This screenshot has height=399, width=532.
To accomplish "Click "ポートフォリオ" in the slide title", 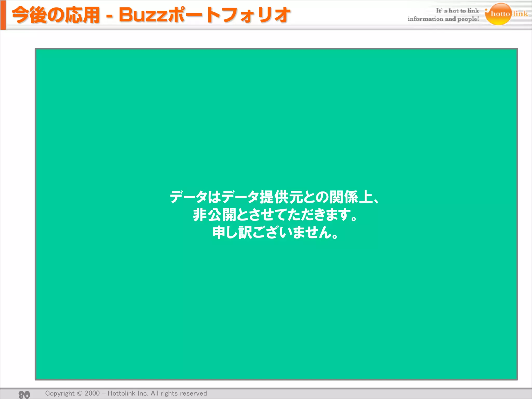I will pyautogui.click(x=229, y=15).
